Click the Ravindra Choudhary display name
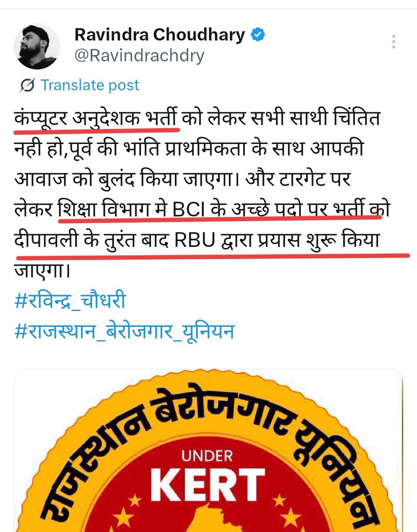 coord(160,35)
